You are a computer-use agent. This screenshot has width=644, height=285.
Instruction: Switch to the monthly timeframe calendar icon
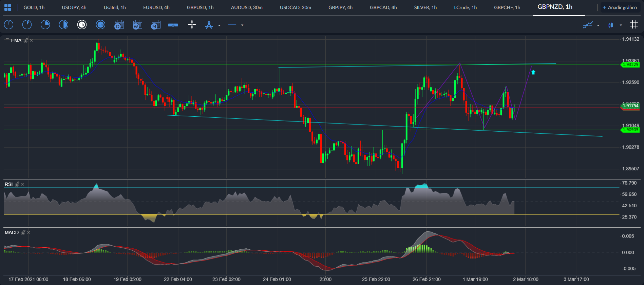point(155,25)
